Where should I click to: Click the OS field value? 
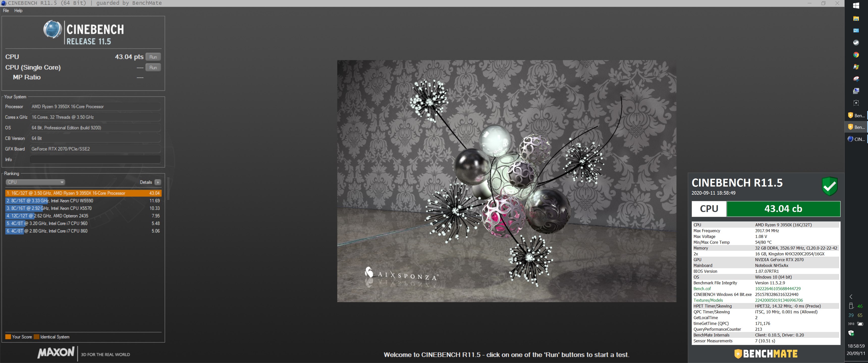(95, 128)
